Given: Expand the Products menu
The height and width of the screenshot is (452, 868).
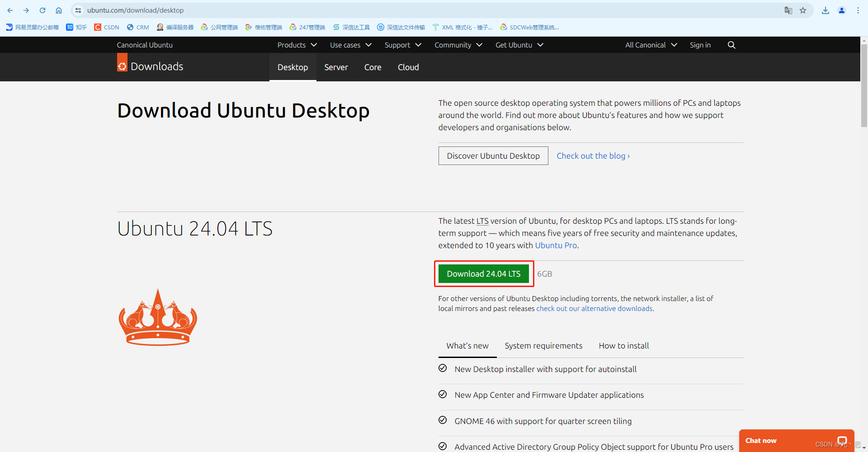Looking at the screenshot, I should click(297, 45).
